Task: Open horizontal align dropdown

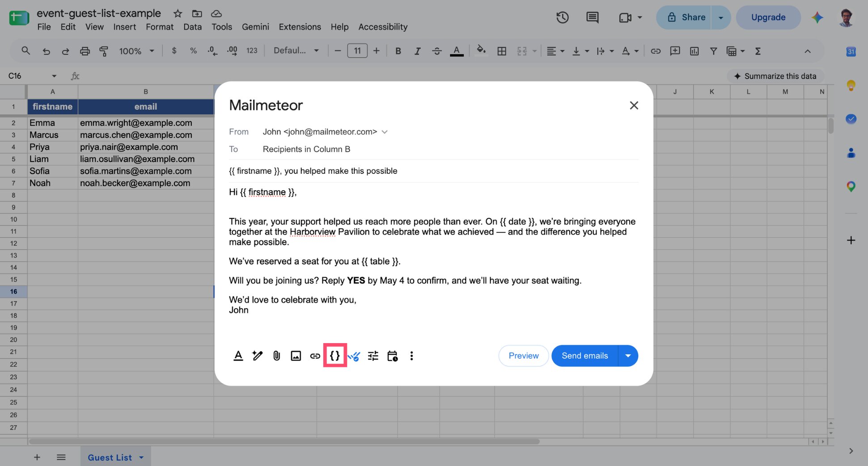Action: (x=555, y=51)
